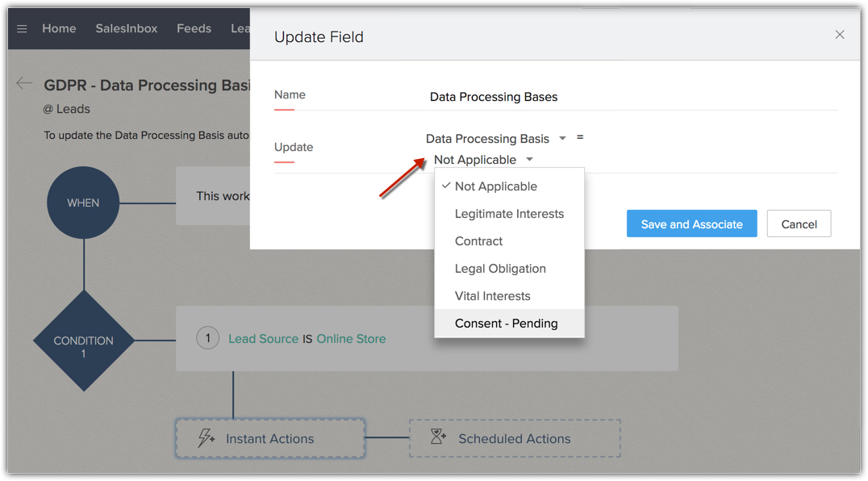Select the WHEN circle node
This screenshot has height=481, width=868.
click(83, 203)
